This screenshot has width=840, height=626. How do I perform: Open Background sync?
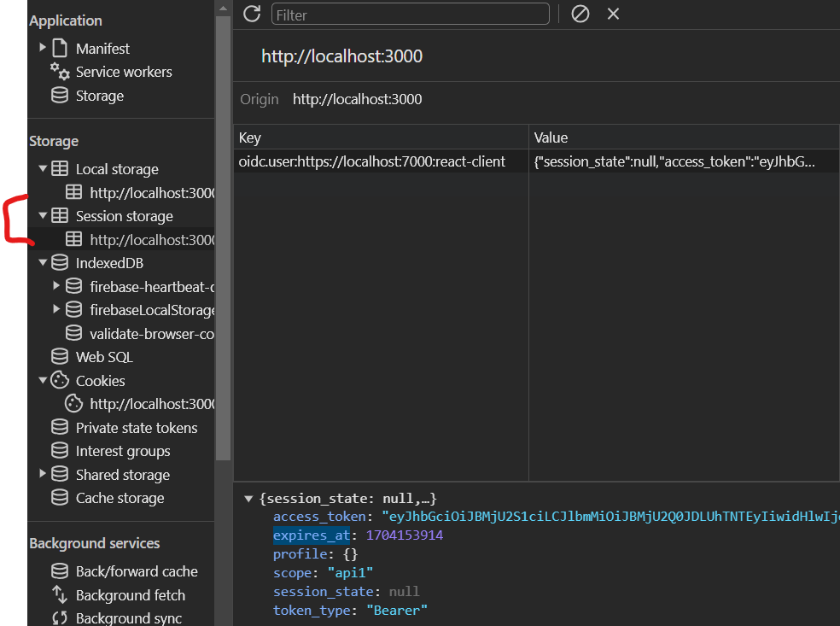click(x=130, y=617)
